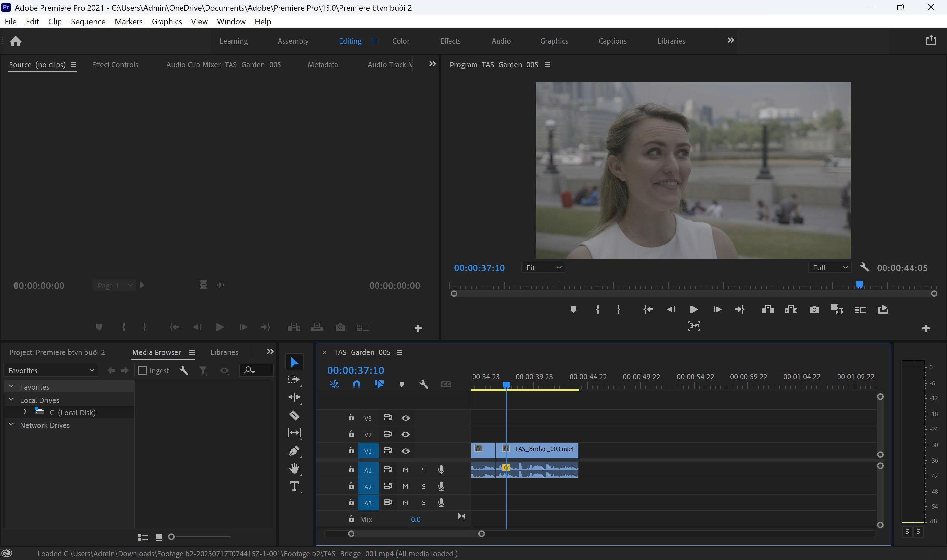Viewport: 947px width, 560px height.
Task: Activate the Selection arrow tool
Action: pyautogui.click(x=294, y=362)
